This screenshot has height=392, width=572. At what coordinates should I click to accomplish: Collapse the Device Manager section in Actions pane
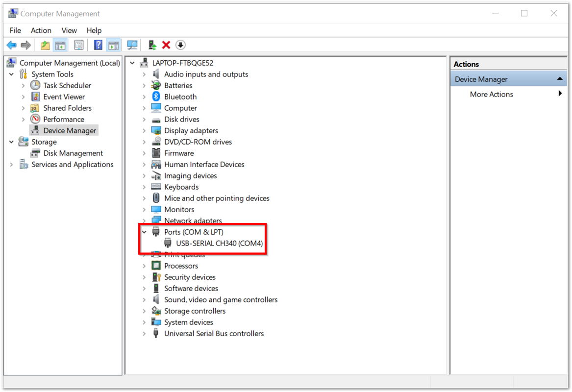pyautogui.click(x=560, y=79)
